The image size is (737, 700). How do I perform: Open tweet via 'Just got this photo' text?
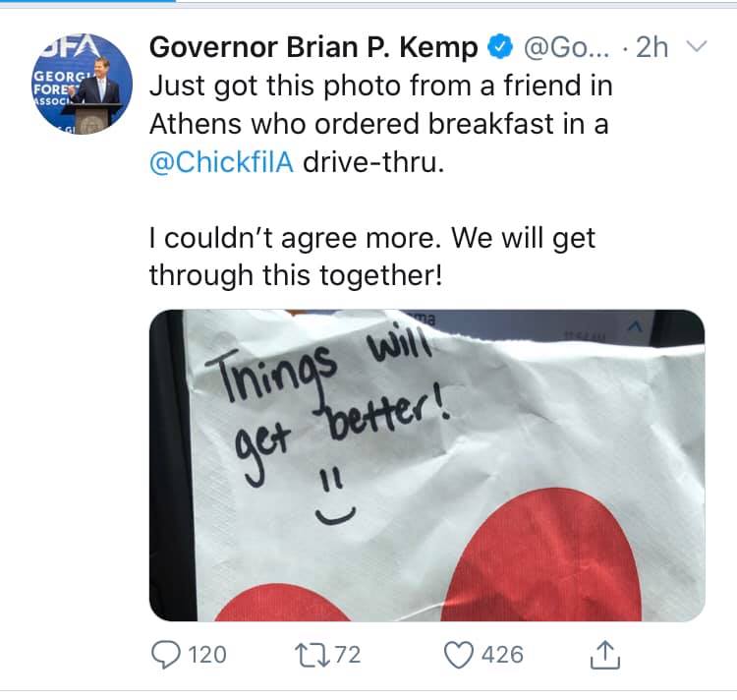pos(380,86)
